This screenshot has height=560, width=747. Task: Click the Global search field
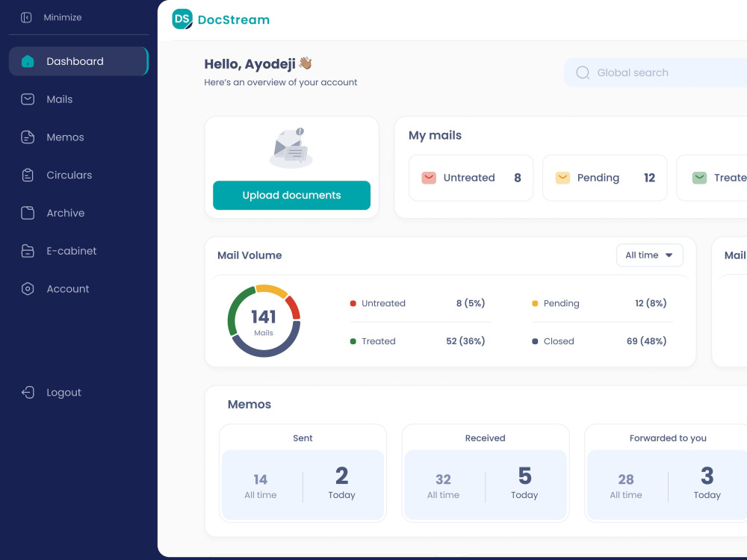pos(656,72)
